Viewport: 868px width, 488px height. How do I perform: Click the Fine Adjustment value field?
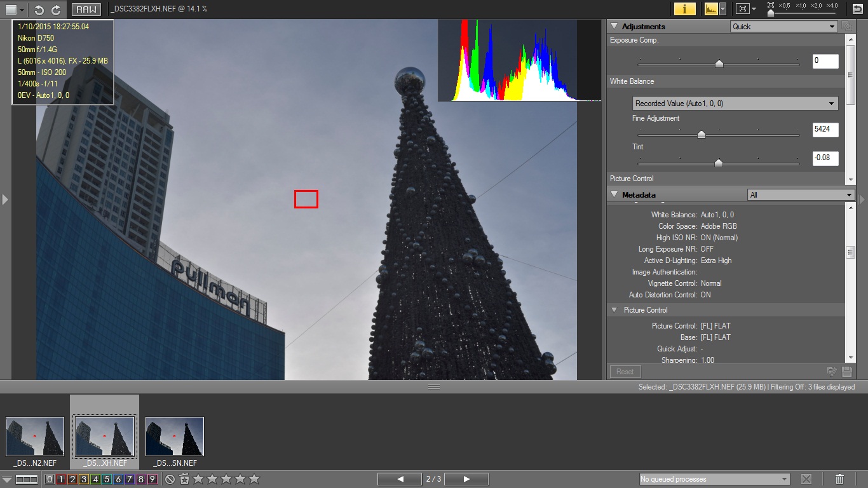[x=825, y=130]
